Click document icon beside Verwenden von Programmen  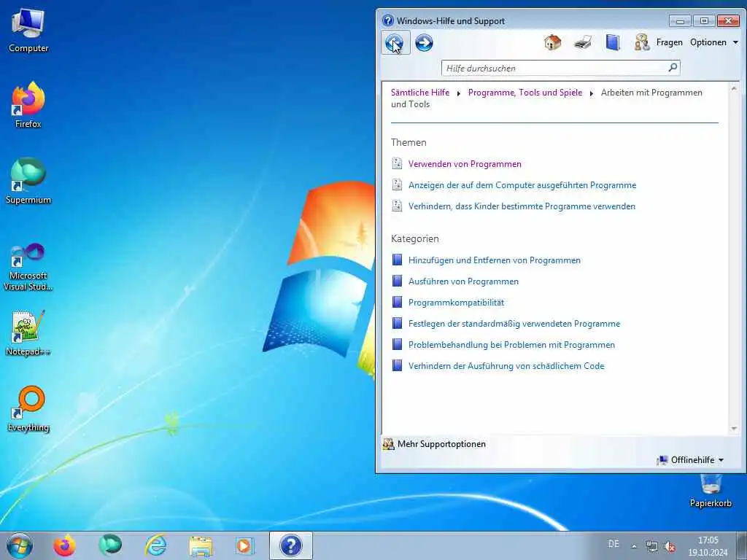coord(397,163)
